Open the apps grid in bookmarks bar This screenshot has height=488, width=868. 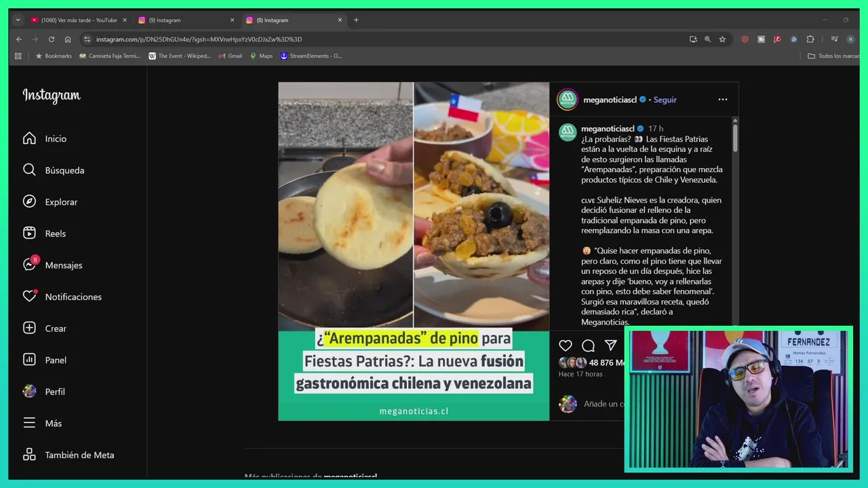coord(18,56)
